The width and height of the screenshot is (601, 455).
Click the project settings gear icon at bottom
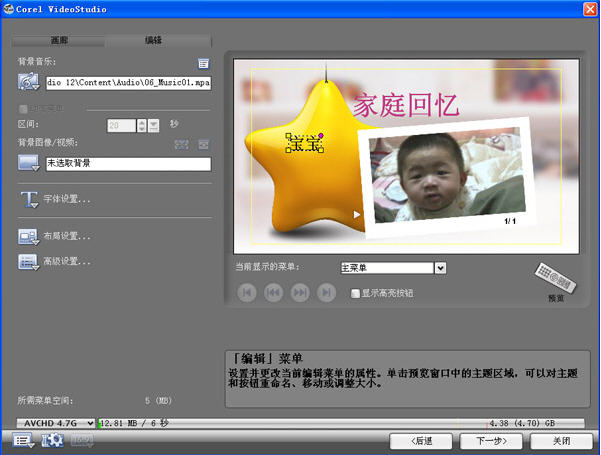click(52, 440)
